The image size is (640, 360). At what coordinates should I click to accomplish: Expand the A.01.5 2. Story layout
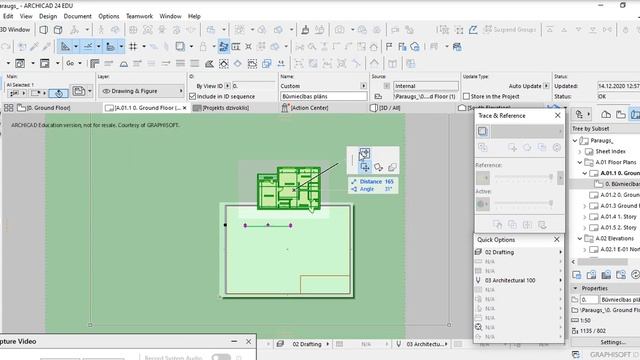click(585, 228)
